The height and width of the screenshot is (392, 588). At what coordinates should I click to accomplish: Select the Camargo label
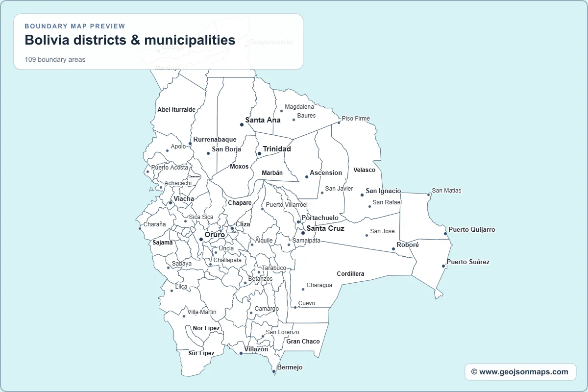pyautogui.click(x=267, y=309)
